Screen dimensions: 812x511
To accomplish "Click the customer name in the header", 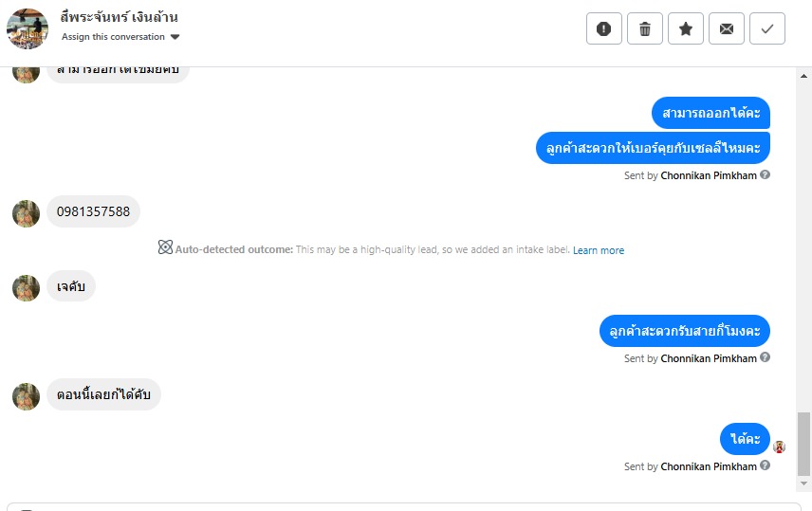I will [119, 17].
